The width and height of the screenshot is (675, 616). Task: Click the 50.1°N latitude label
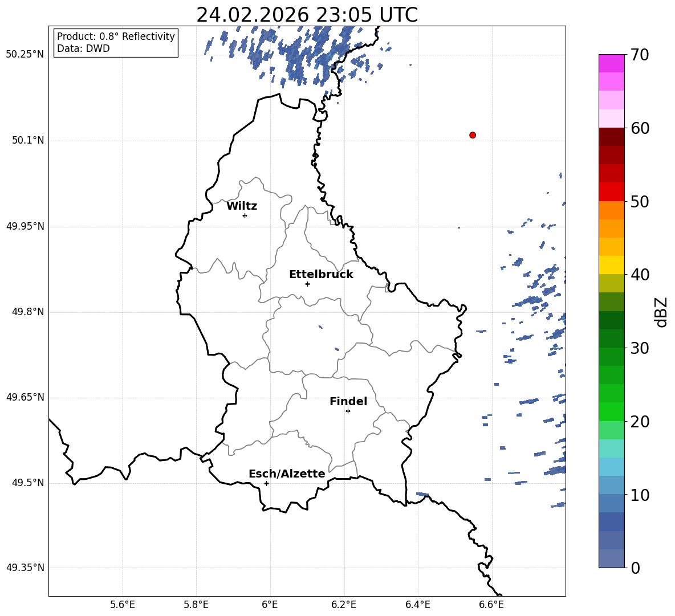click(28, 140)
